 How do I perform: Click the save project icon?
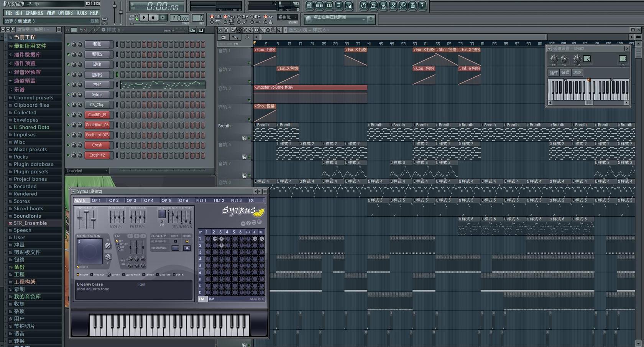pyautogui.click(x=383, y=5)
